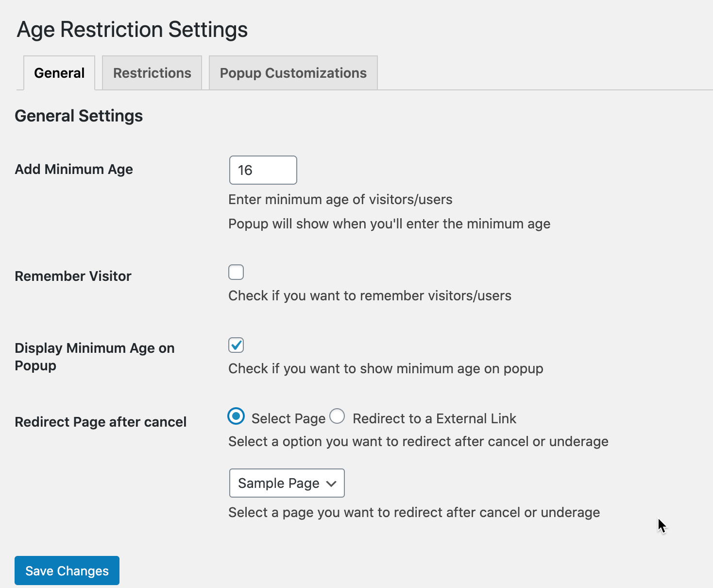
Task: Open the Popup Customizations tab
Action: coord(293,72)
